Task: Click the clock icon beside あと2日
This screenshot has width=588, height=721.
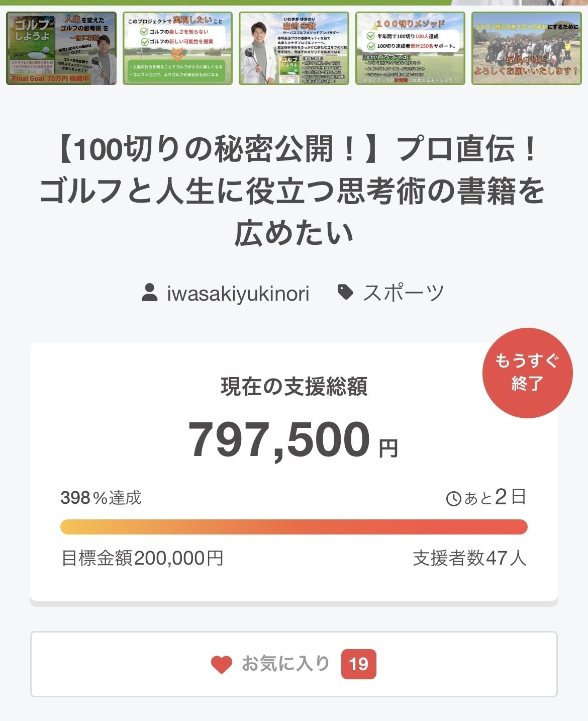Action: 453,498
